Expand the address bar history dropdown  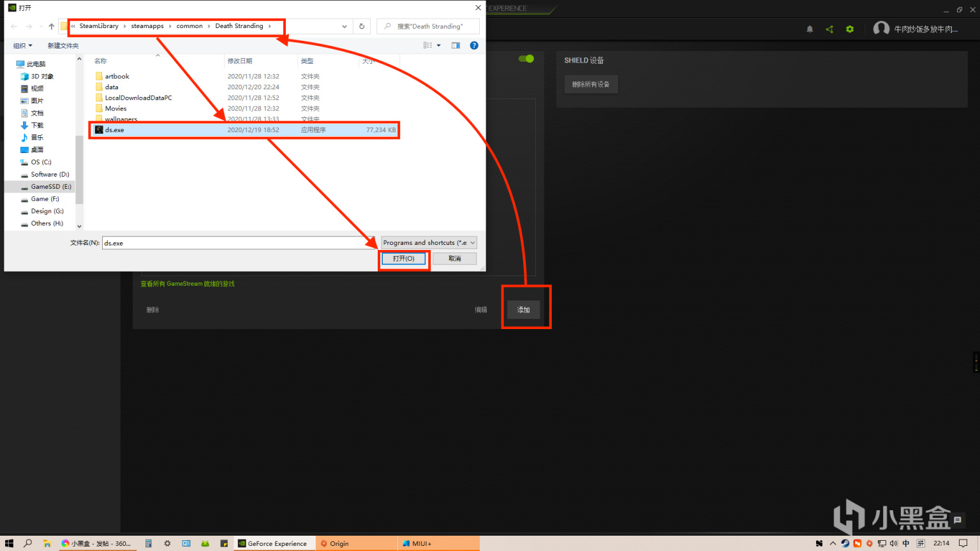[x=345, y=26]
